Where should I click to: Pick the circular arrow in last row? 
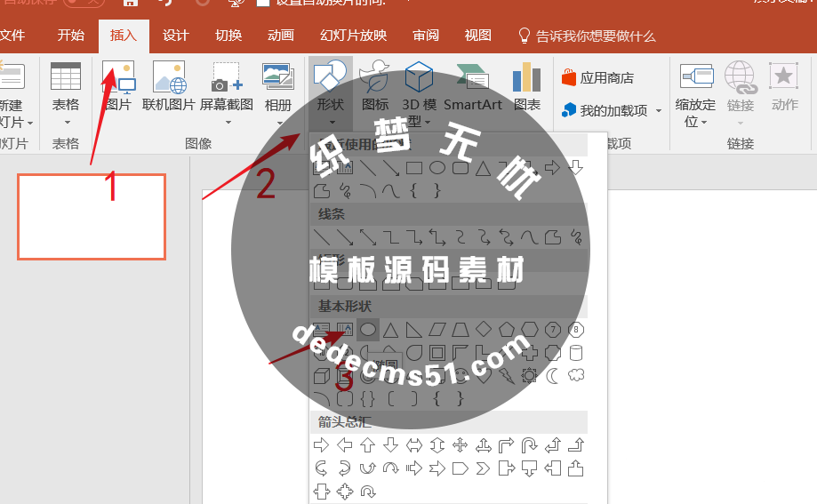click(368, 491)
